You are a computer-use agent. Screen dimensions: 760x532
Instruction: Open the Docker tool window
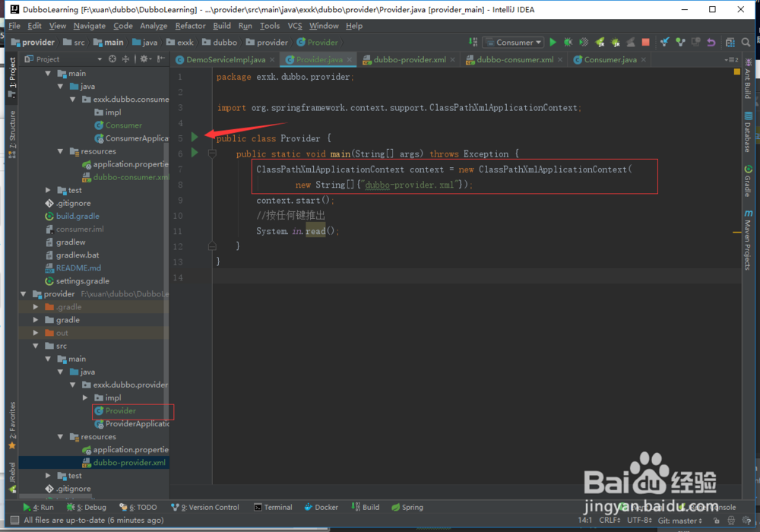[x=321, y=507]
